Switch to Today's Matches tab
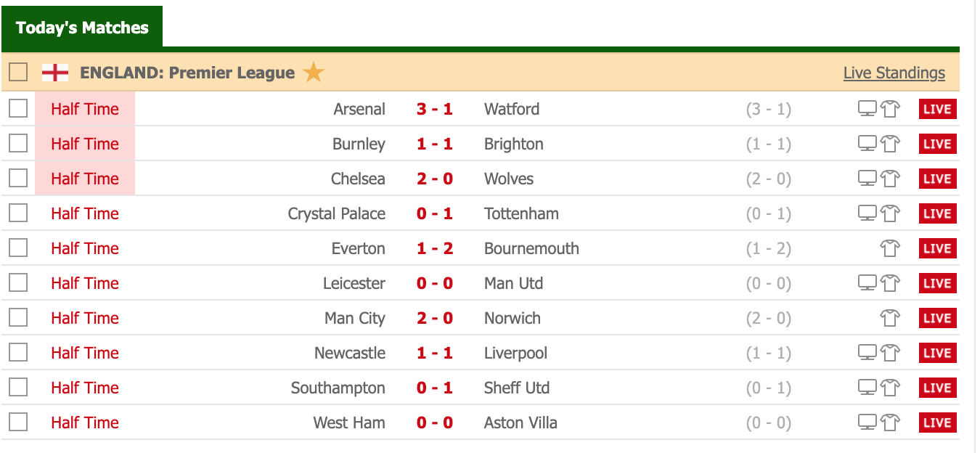Image resolution: width=980 pixels, height=453 pixels. click(x=82, y=28)
